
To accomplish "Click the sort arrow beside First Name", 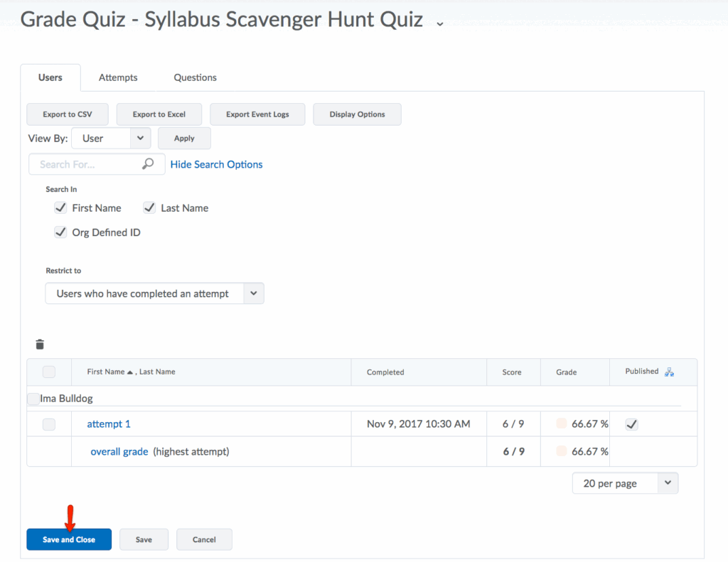I will tap(130, 372).
